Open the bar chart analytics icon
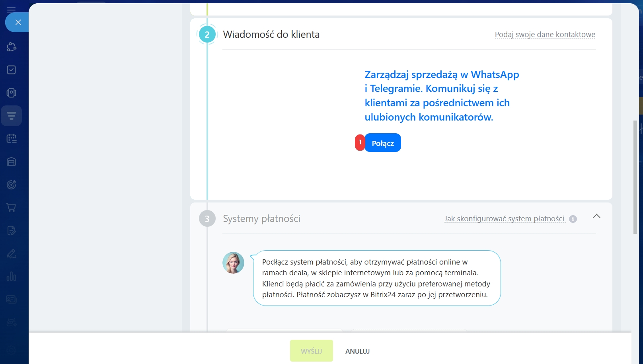Image resolution: width=643 pixels, height=364 pixels. click(12, 276)
